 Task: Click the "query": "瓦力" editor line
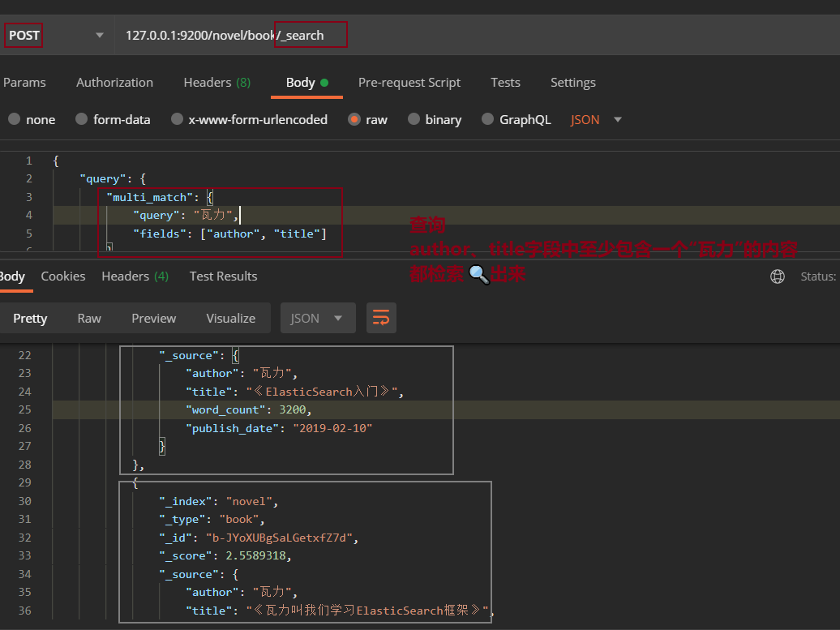click(186, 216)
